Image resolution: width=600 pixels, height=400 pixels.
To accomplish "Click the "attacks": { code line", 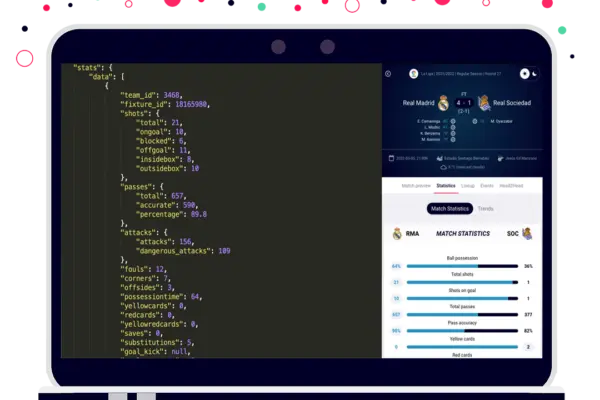I will 143,233.
